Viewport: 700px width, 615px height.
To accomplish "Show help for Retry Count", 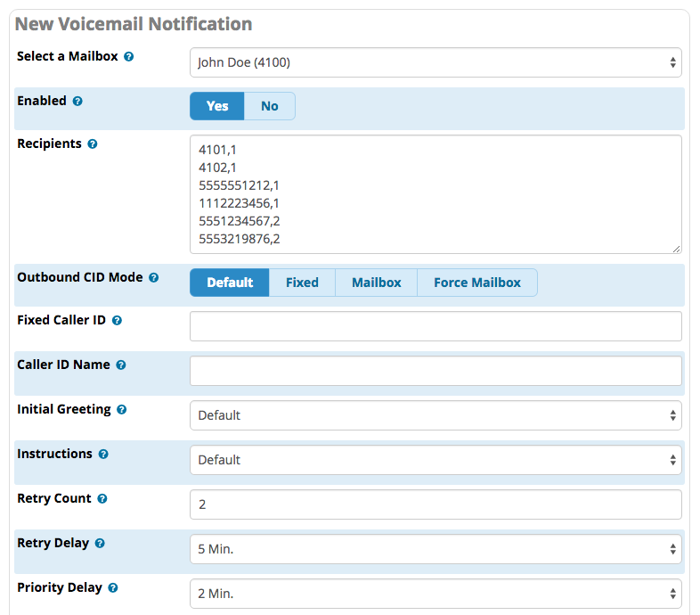I will (102, 499).
